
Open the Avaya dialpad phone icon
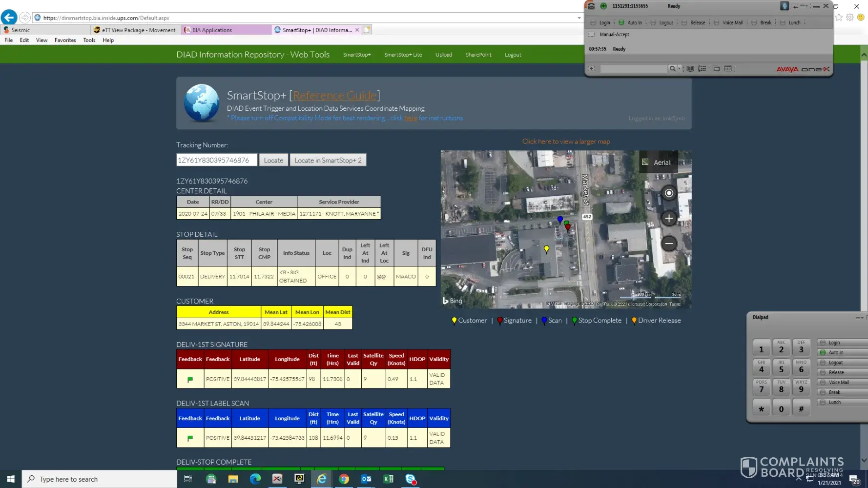pos(702,69)
